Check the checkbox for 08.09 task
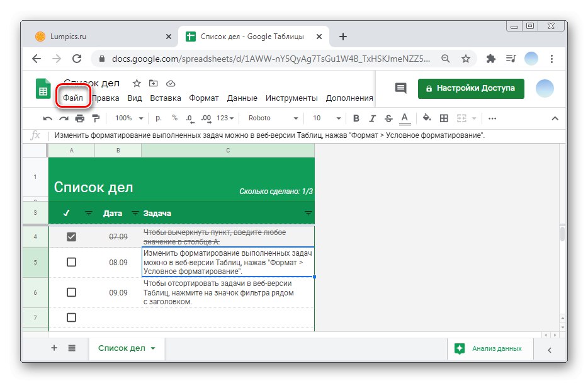This screenshot has width=588, height=383. click(x=71, y=262)
